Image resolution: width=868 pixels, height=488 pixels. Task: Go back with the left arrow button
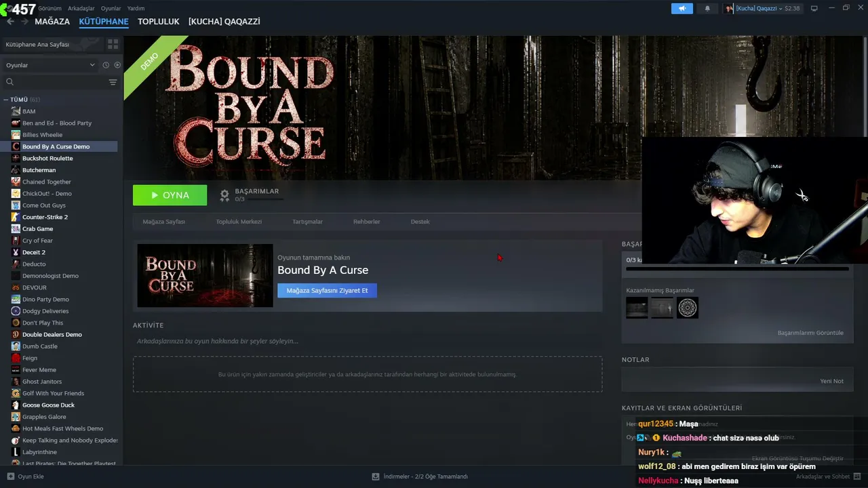click(x=10, y=22)
